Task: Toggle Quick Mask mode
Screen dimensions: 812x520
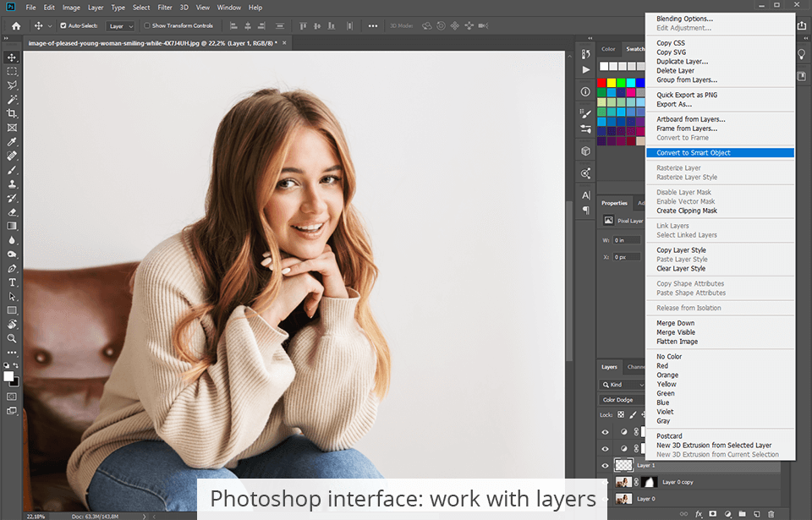Action: 11,397
